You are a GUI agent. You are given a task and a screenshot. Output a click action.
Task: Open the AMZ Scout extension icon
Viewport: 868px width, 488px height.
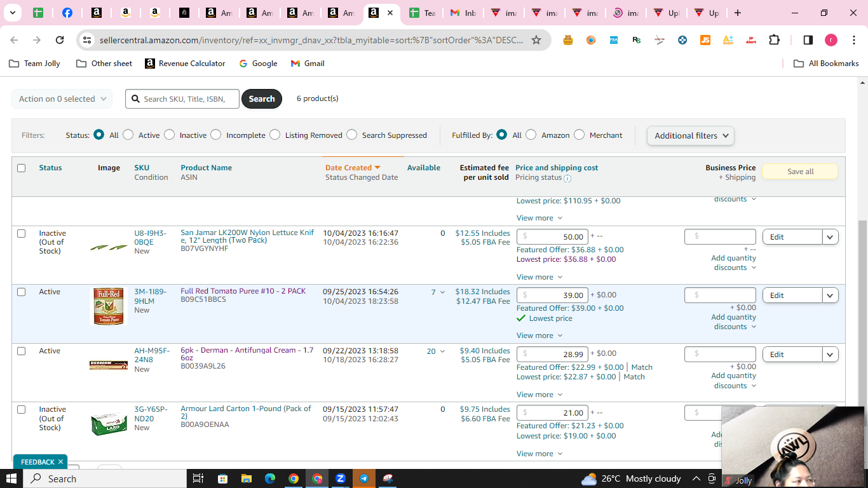pos(728,40)
